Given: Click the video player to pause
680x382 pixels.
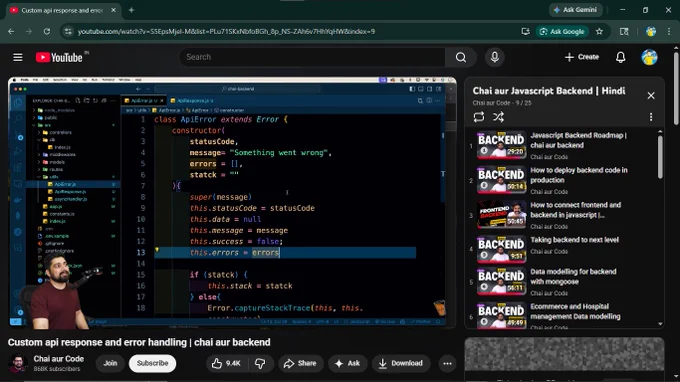Looking at the screenshot, I should [x=232, y=202].
